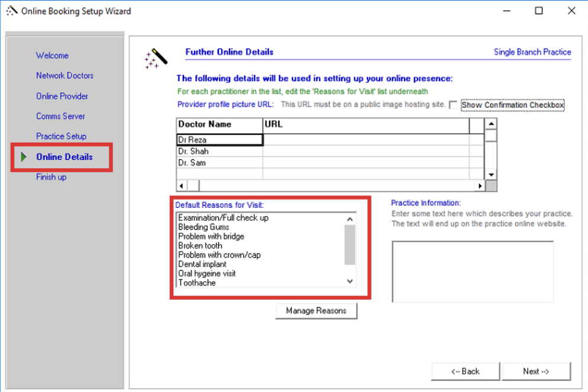This screenshot has height=392, width=588.
Task: Click the wizard app icon in title bar
Action: pos(12,11)
